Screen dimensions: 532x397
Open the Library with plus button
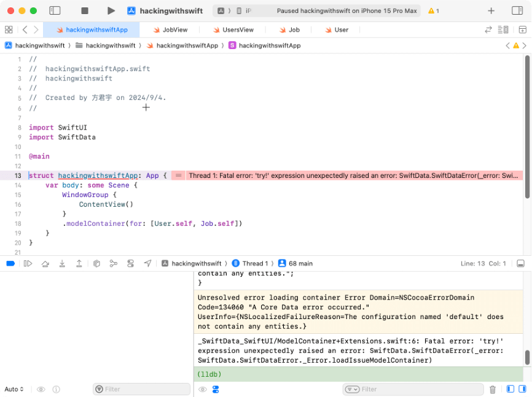pos(491,11)
